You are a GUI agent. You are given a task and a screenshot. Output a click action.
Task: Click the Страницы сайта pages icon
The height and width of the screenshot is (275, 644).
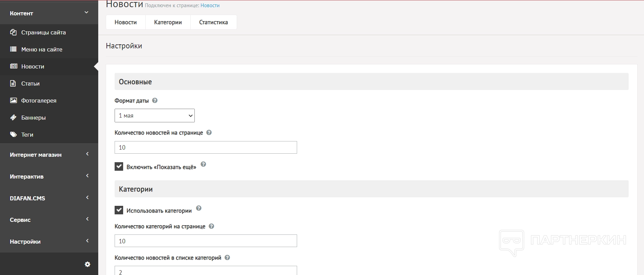coord(13,32)
